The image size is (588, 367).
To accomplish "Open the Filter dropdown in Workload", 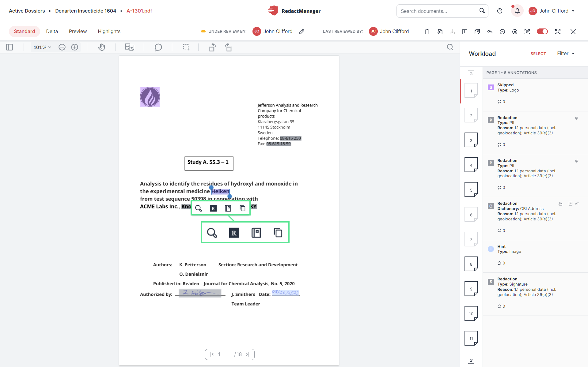I will [566, 54].
